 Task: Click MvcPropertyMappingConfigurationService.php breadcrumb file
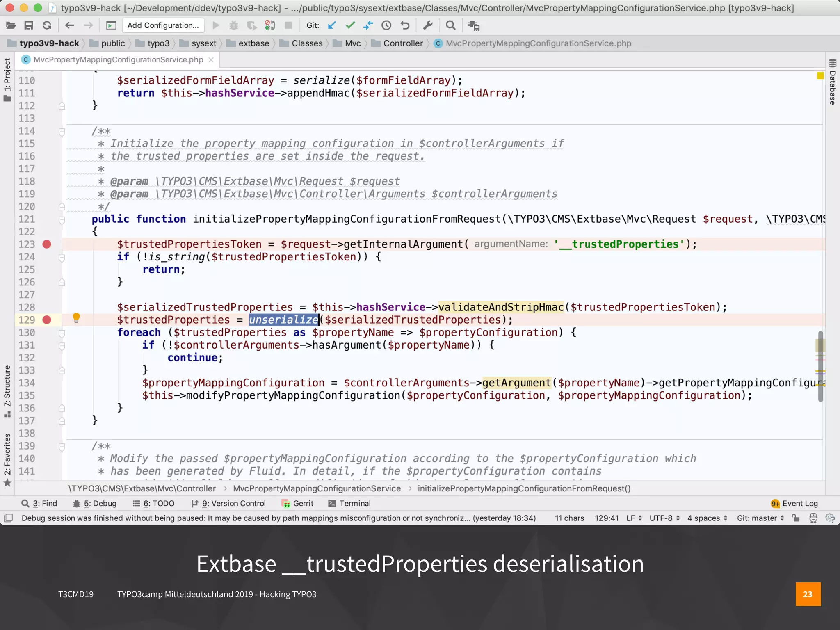tap(533, 43)
